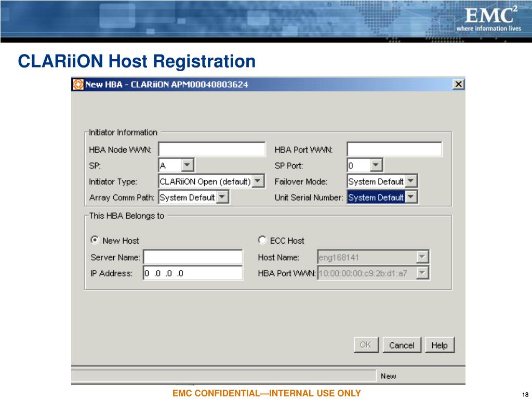Viewport: 532px width, 399px height.
Task: Click the CLARiiON icon in title bar
Action: pos(78,85)
